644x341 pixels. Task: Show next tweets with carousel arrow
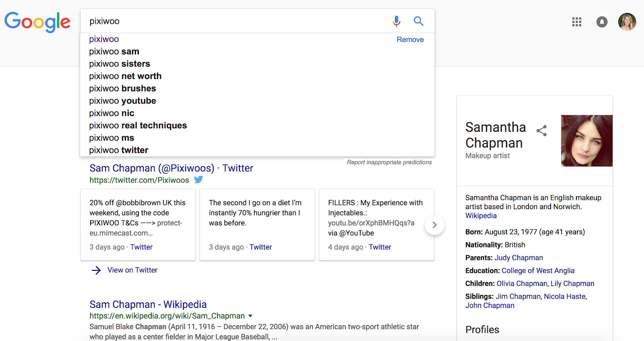click(x=434, y=225)
